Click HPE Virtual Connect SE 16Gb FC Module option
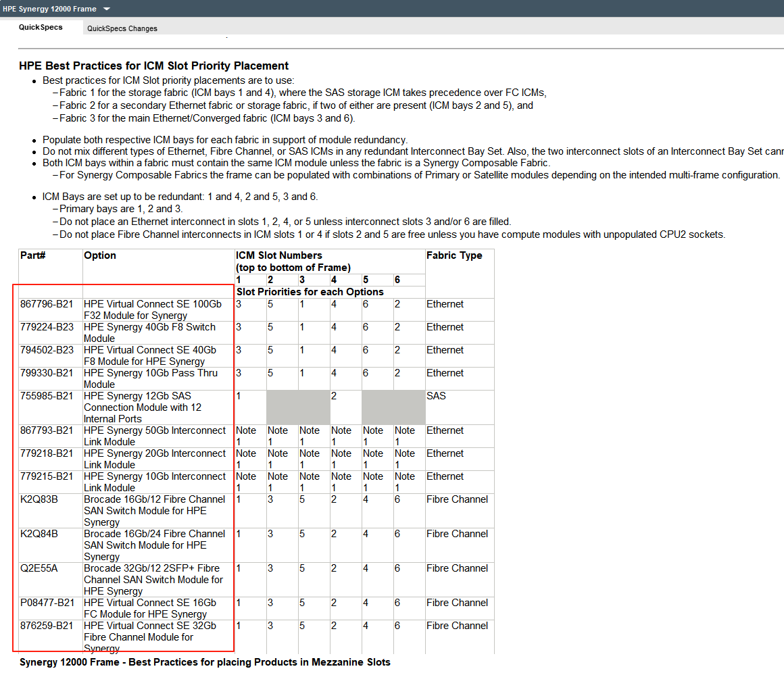The image size is (784, 673). 150,609
